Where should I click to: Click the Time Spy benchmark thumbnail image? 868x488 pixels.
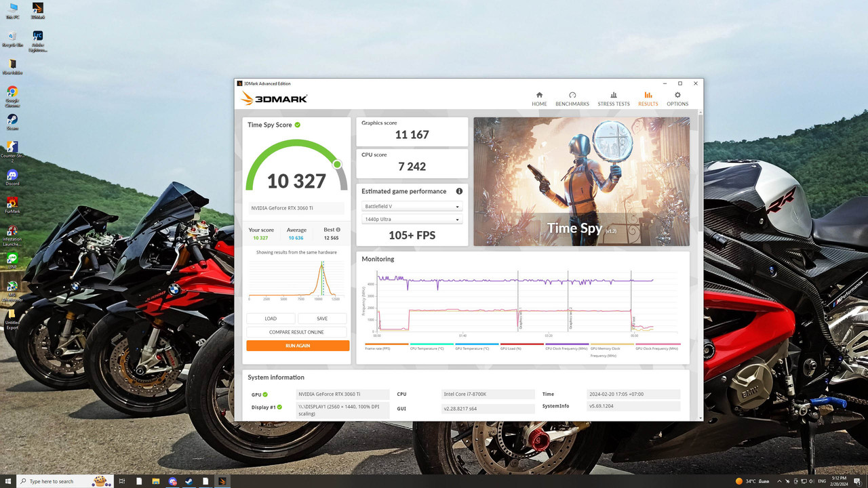point(581,182)
